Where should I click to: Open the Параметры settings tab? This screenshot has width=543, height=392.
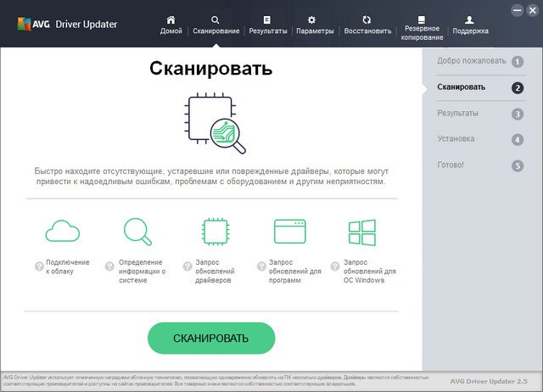point(315,25)
